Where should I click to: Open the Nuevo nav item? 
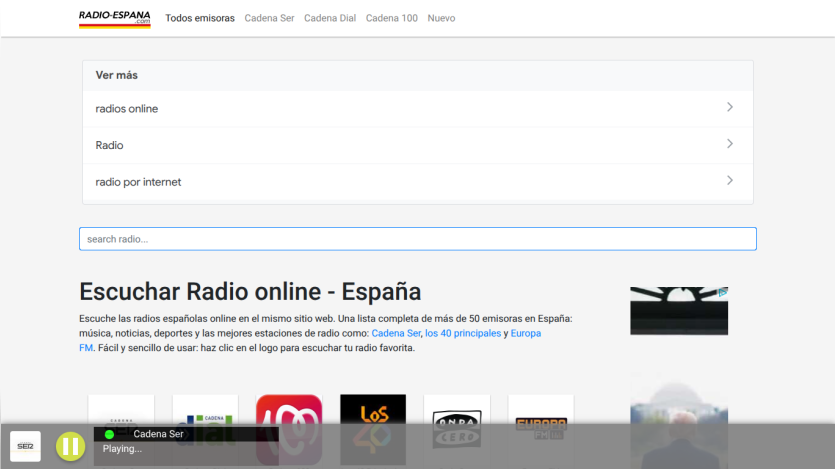coord(441,18)
